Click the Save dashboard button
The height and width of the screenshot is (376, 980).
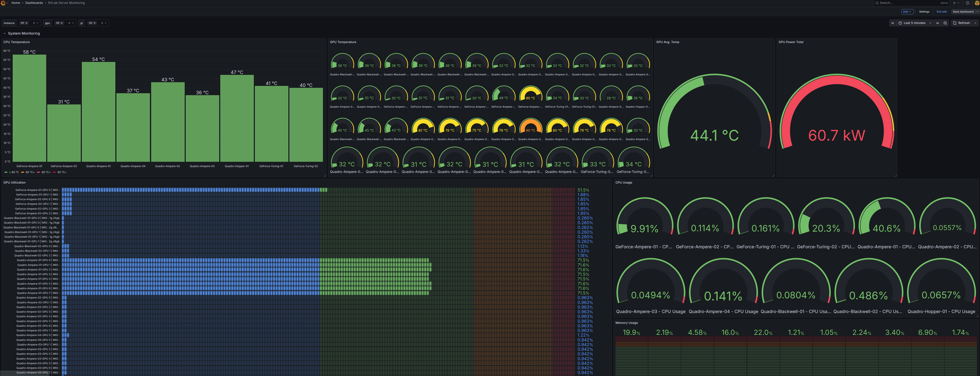pos(963,11)
